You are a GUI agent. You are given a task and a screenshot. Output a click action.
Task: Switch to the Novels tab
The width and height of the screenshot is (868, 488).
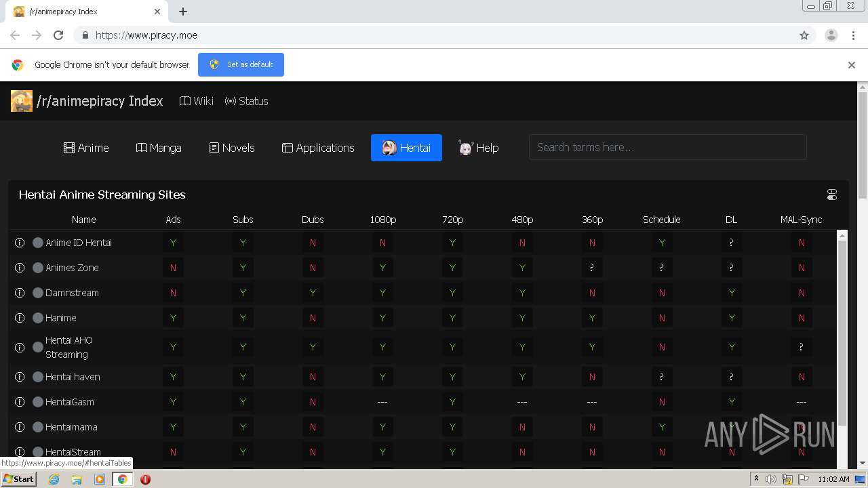coord(232,148)
